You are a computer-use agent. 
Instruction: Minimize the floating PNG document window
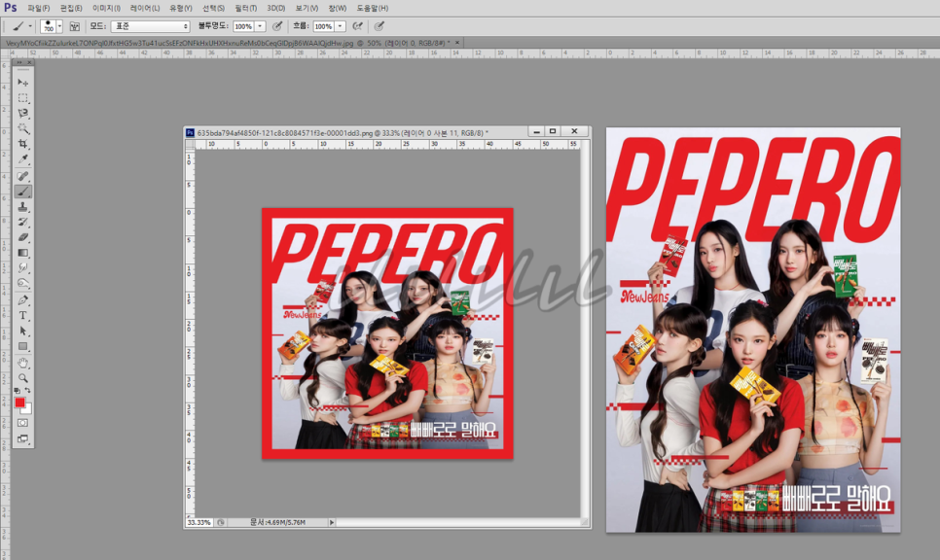coord(536,131)
